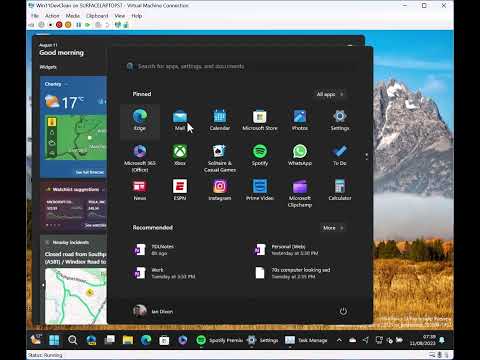This screenshot has width=480, height=360.
Task: Open the To Do app
Action: [340, 156]
